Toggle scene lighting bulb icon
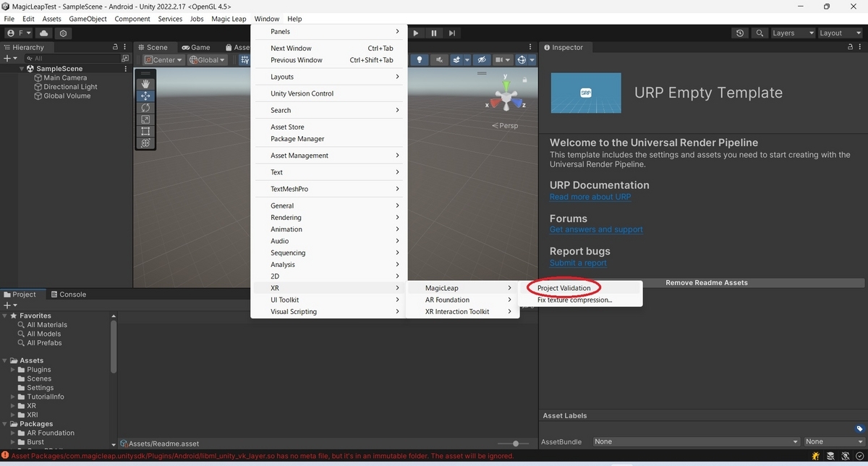Viewport: 868px width, 466px height. tap(419, 60)
